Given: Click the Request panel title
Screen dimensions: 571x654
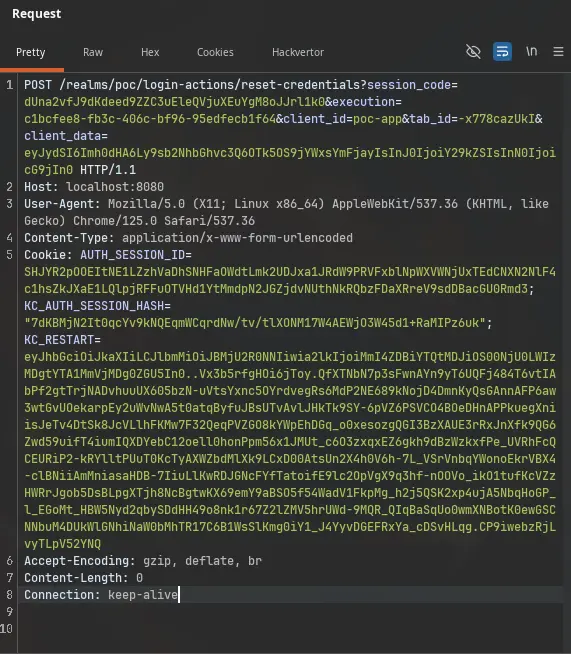Looking at the screenshot, I should click(37, 14).
